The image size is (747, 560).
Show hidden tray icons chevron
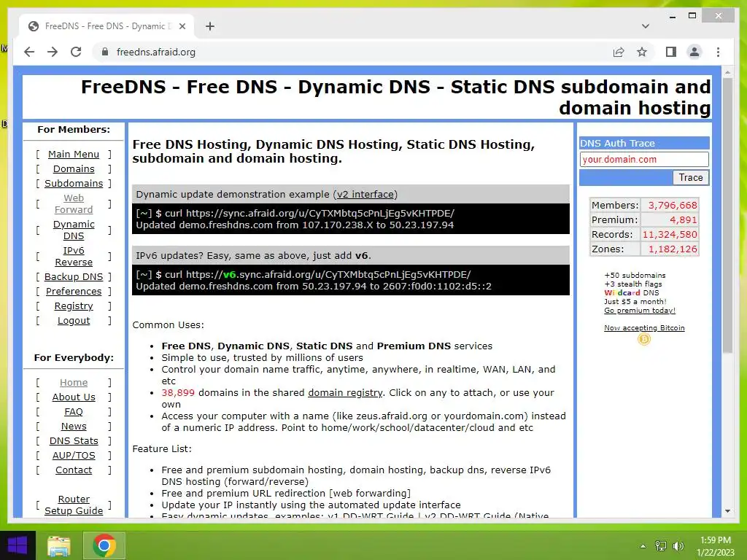coord(643,546)
